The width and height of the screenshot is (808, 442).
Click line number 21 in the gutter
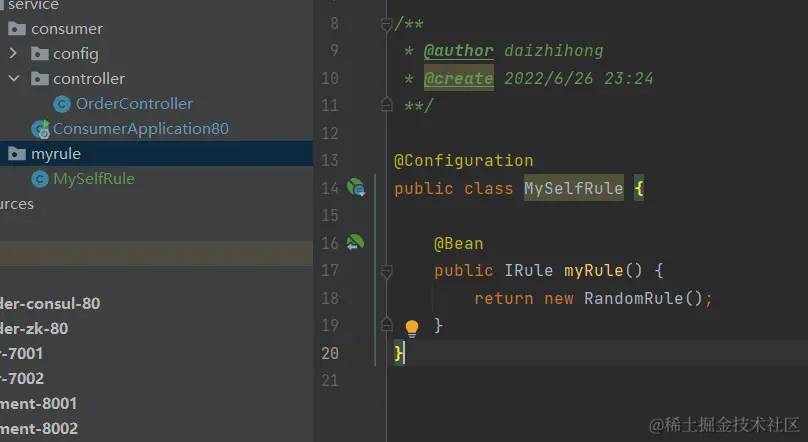click(329, 380)
